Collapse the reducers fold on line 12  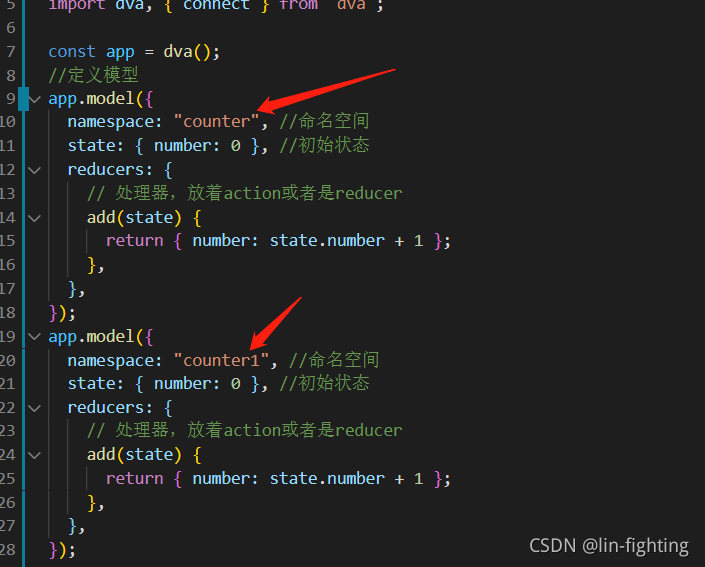click(x=35, y=170)
